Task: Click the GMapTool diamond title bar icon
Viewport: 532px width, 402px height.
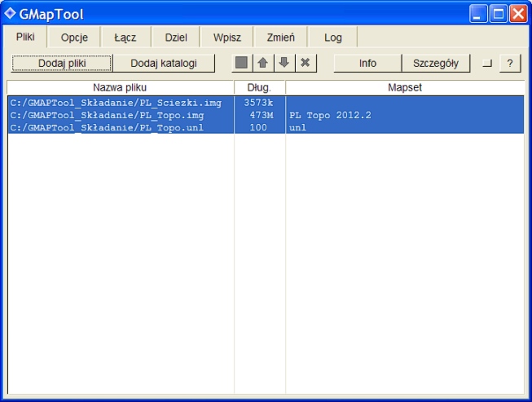Action: point(11,13)
